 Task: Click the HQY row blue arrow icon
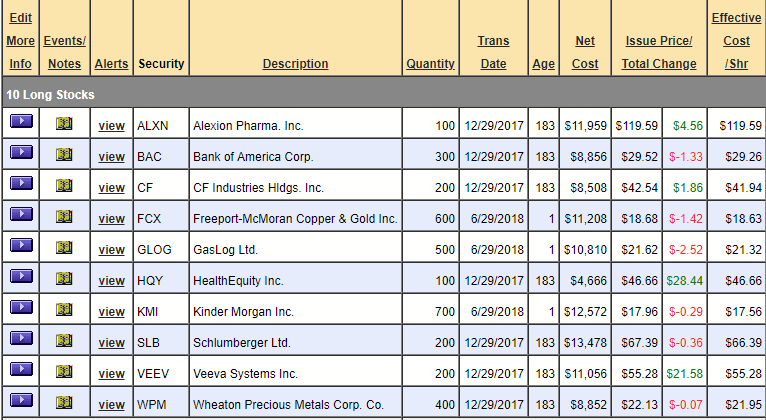(21, 276)
